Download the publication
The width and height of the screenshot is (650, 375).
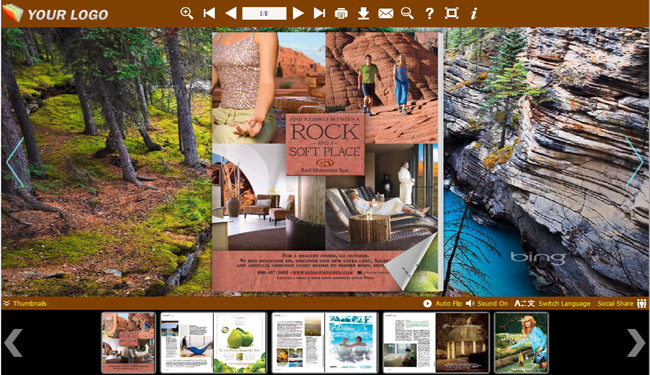pos(364,13)
